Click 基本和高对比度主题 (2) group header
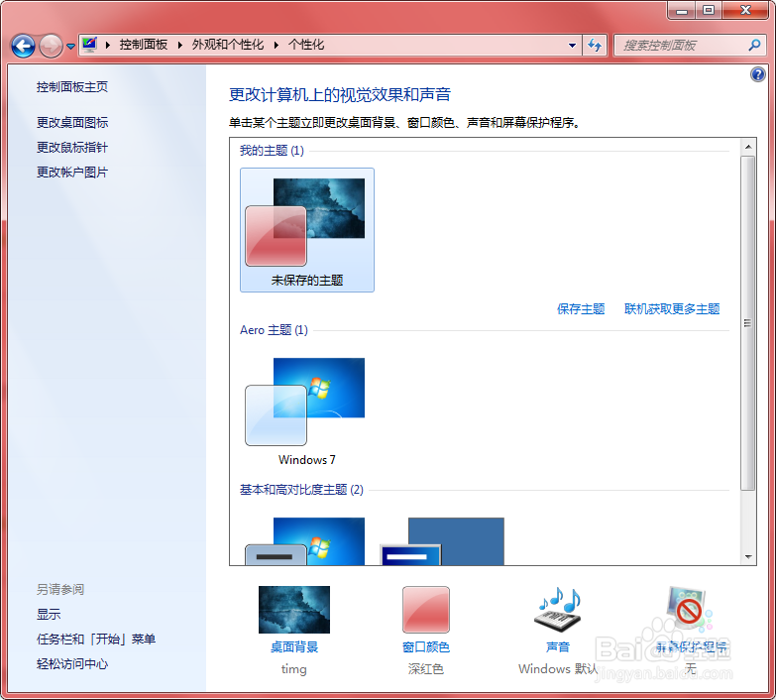776x700 pixels. (x=301, y=490)
